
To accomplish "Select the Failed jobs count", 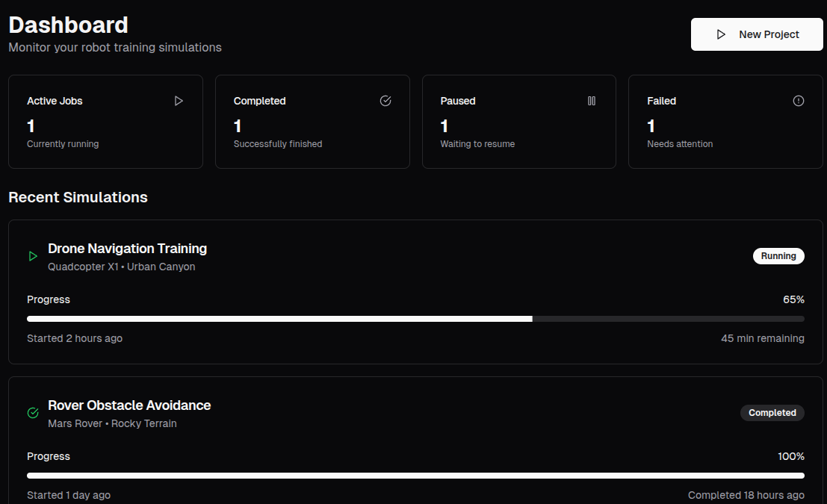I will pyautogui.click(x=651, y=126).
